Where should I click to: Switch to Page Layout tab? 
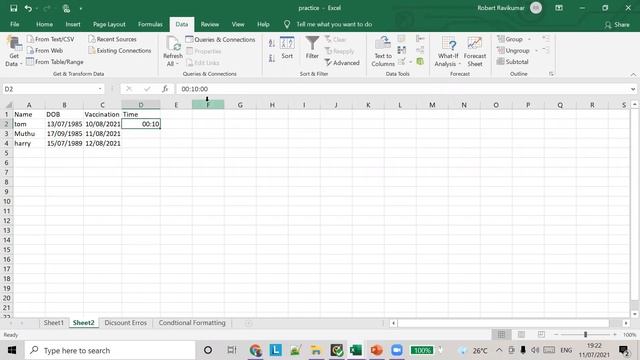coord(109,24)
